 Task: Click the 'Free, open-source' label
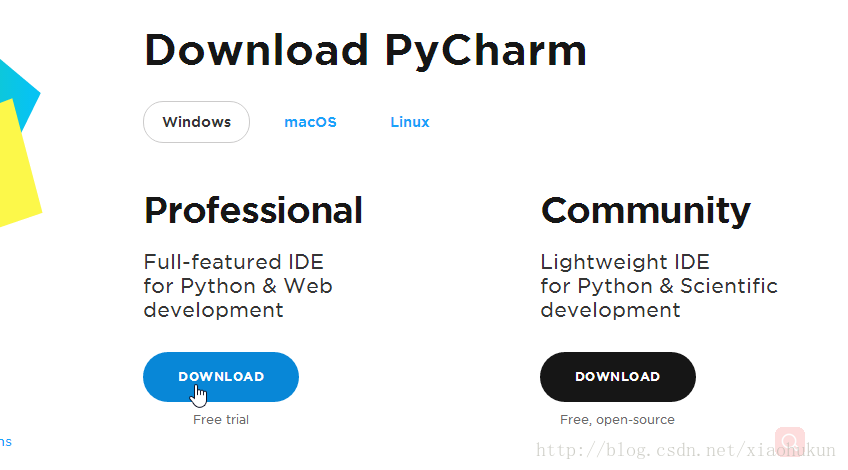[x=617, y=420]
